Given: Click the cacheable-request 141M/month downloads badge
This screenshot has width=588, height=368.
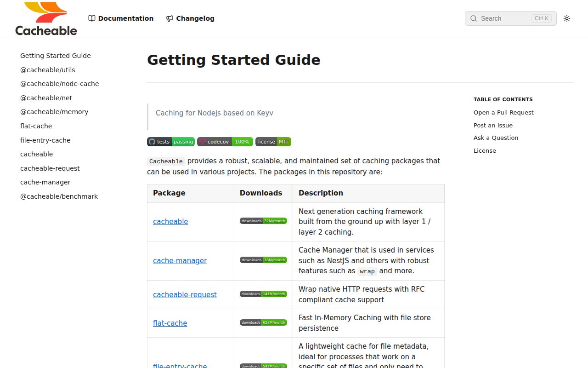Looking at the screenshot, I should [263, 294].
